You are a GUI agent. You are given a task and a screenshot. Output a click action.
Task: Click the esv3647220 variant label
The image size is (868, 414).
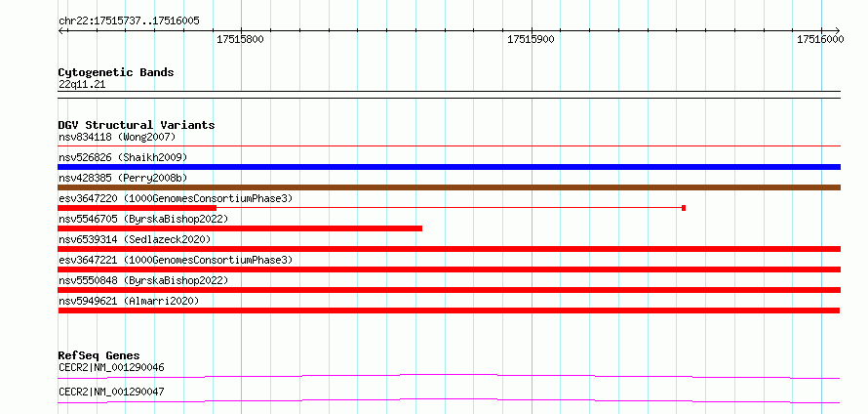(176, 198)
